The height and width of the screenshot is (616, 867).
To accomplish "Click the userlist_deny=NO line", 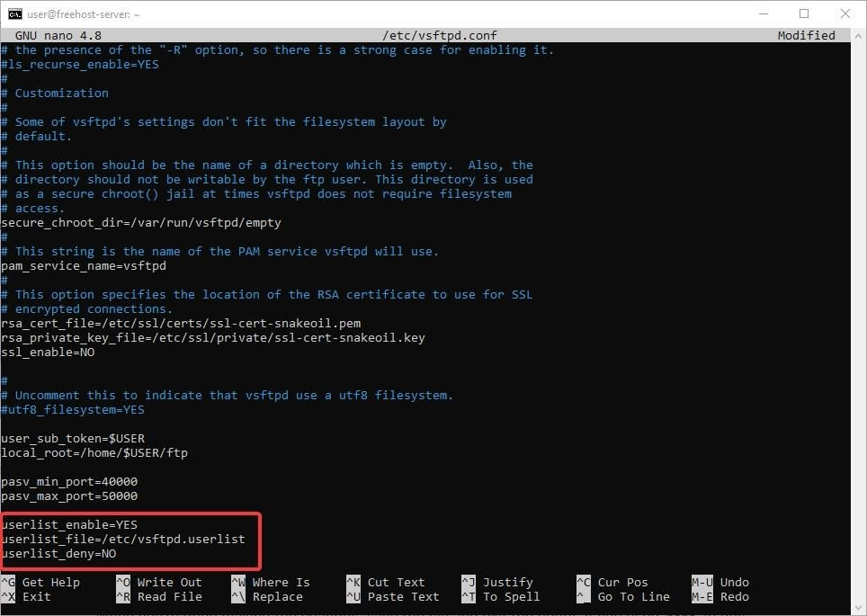I will click(58, 553).
